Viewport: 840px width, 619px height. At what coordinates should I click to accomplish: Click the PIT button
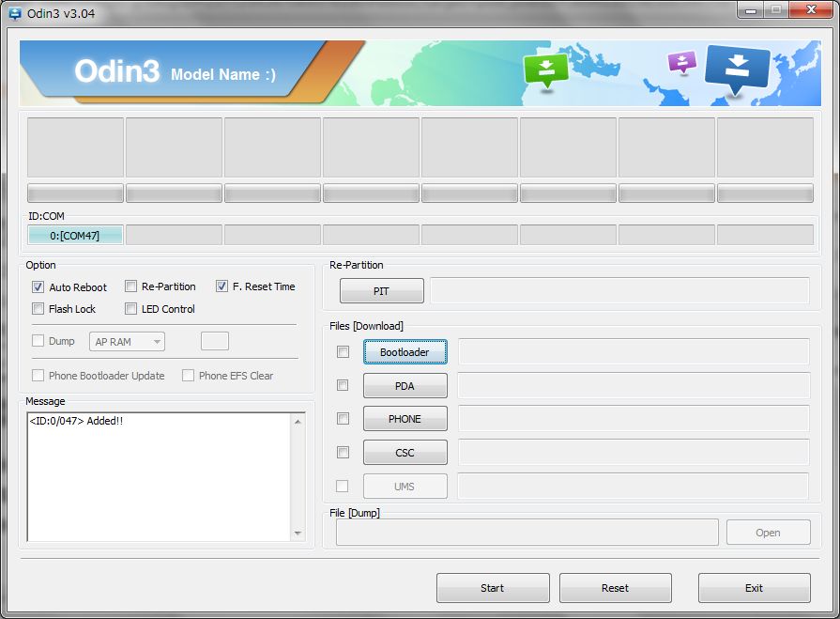click(x=381, y=291)
